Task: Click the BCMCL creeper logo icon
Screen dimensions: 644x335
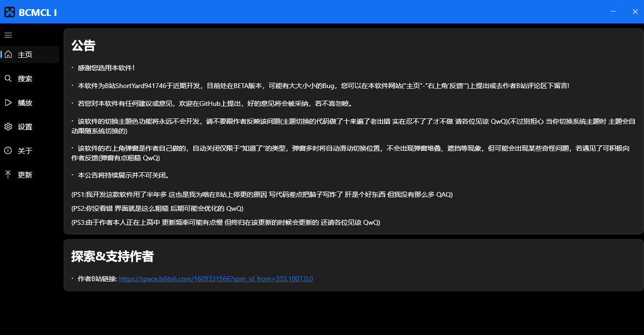Action: pos(9,11)
